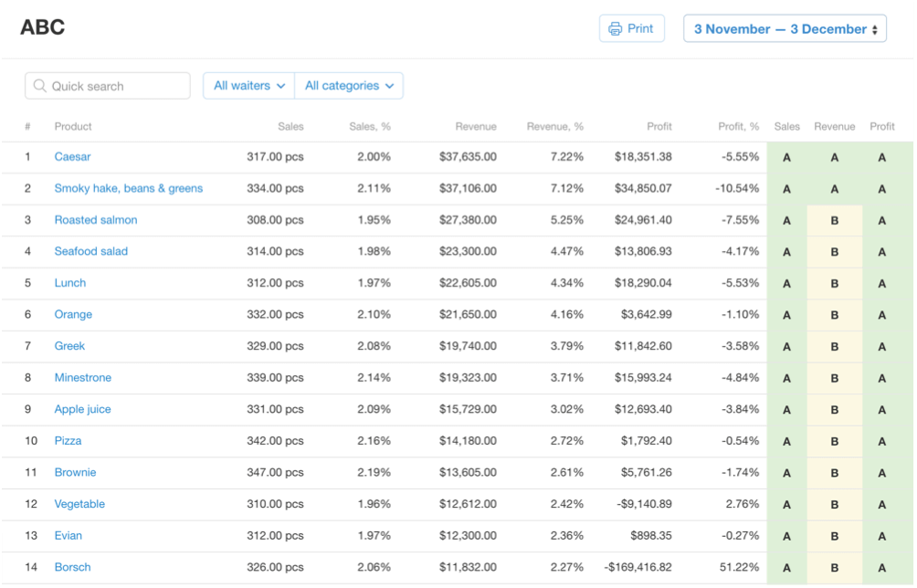This screenshot has width=917, height=588.
Task: Open Smoky hake, beans & greens product
Action: coord(128,188)
